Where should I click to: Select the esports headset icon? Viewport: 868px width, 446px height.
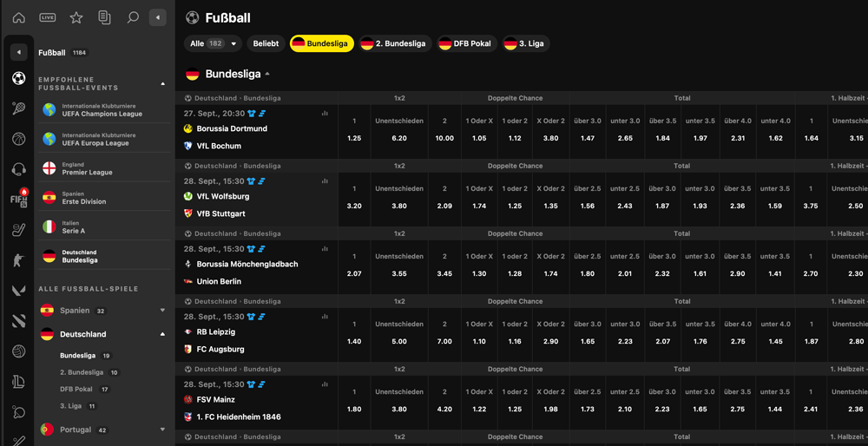[x=19, y=169]
